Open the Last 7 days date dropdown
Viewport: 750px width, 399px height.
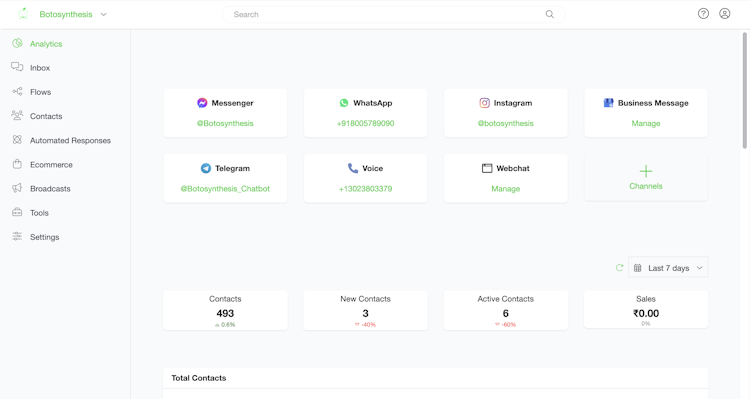click(x=668, y=267)
